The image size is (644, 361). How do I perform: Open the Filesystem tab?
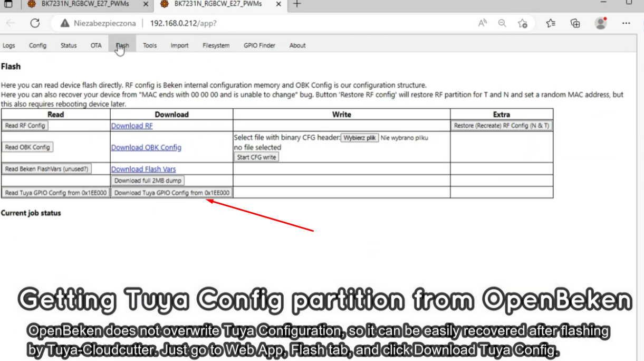216,45
